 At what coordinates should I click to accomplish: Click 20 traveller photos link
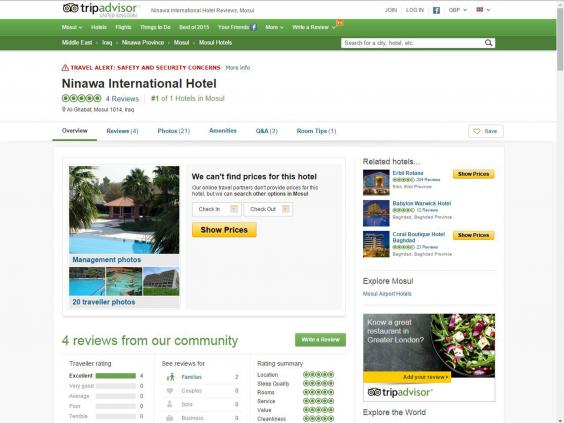click(104, 302)
